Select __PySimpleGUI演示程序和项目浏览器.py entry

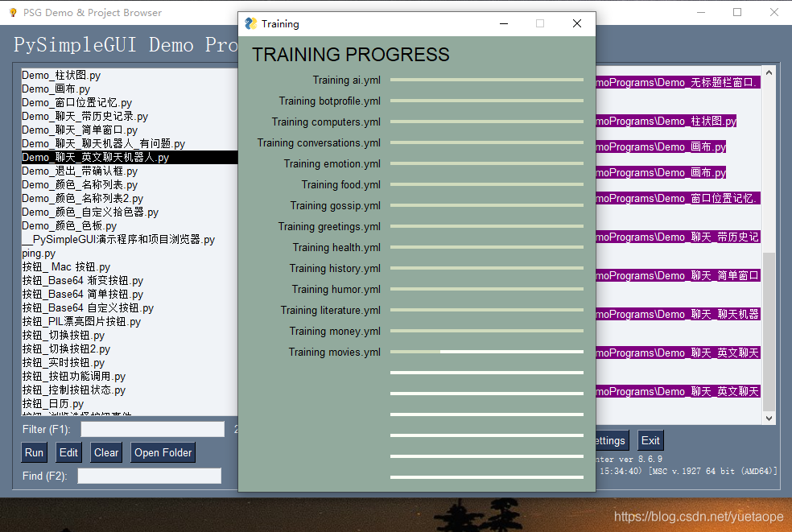pos(130,239)
